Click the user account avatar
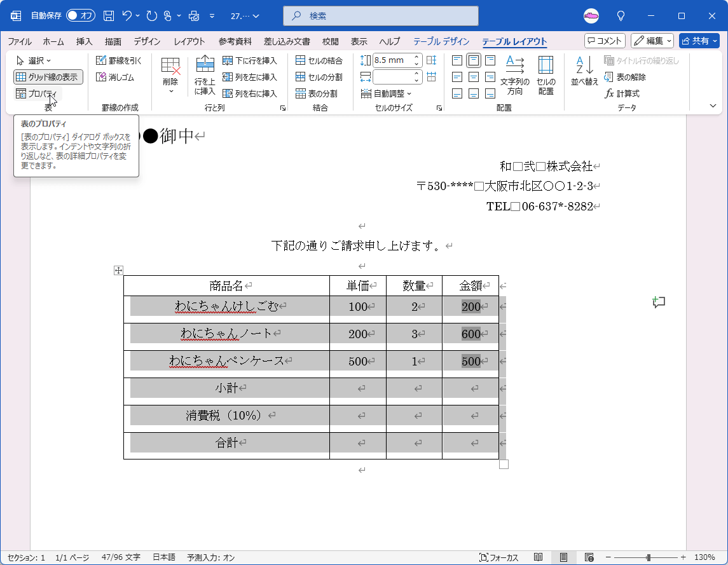This screenshot has width=728, height=565. (x=591, y=16)
